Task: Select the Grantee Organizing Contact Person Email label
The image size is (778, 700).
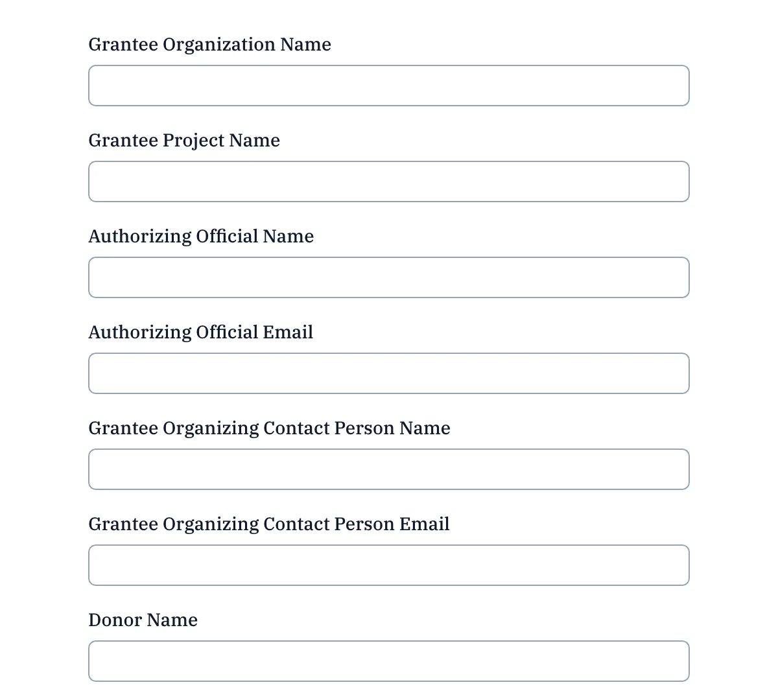Action: tap(268, 524)
